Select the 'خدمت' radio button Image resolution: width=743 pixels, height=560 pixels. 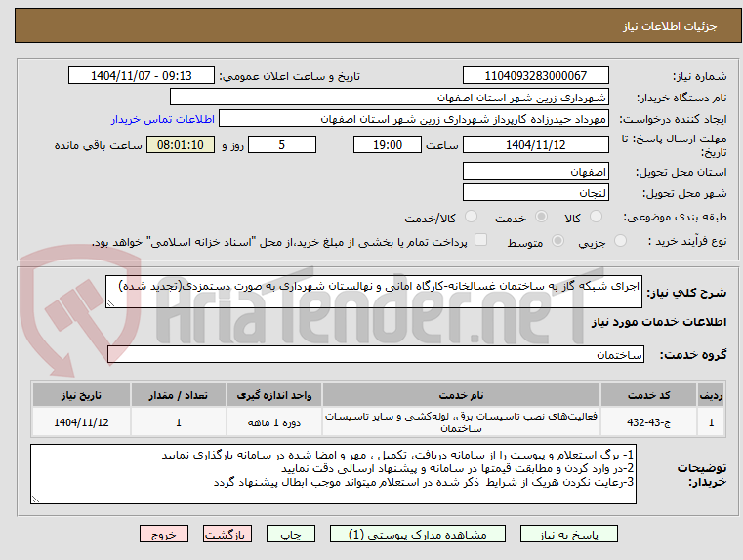coord(541,217)
